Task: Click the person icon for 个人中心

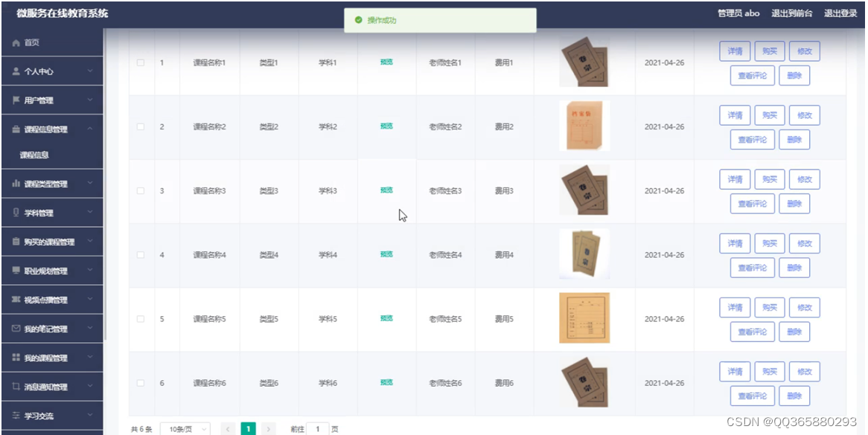Action: point(15,71)
